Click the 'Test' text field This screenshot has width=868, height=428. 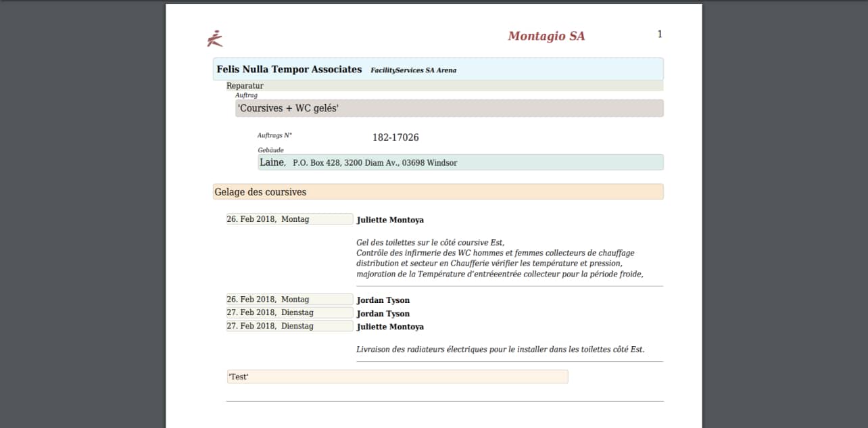397,377
